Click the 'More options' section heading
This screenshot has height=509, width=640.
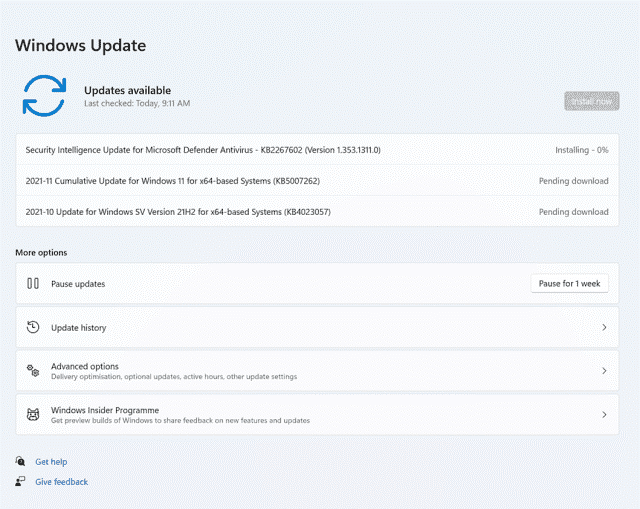(41, 253)
